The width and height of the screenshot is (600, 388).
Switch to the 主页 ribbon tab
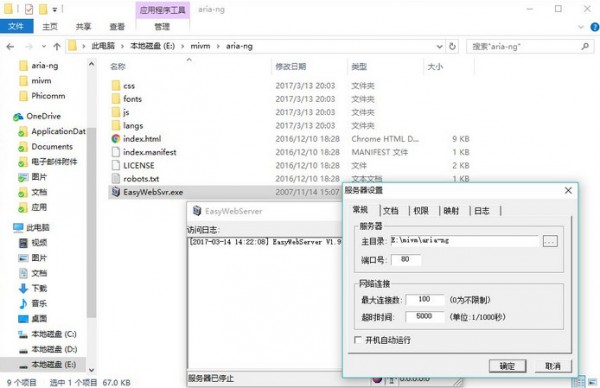(x=50, y=26)
